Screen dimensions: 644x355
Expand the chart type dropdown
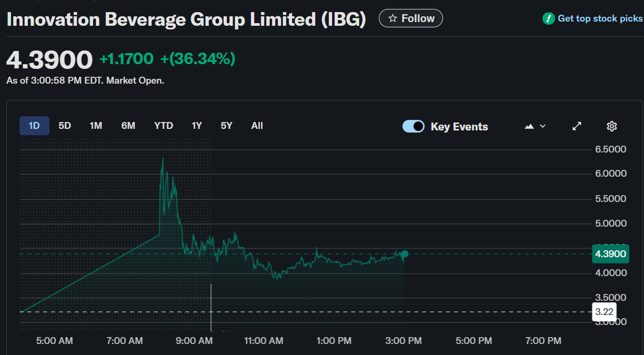[x=536, y=126]
